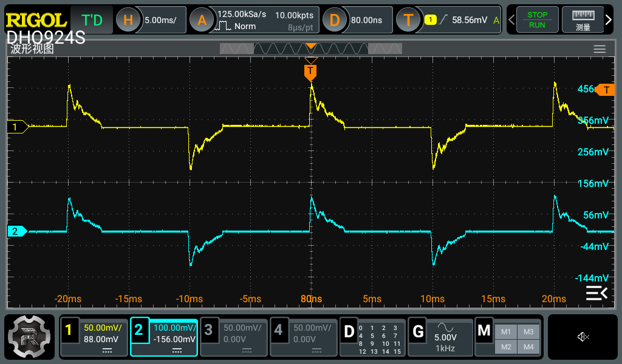Select the orange trigger position T marker
Image resolution: width=622 pixels, height=364 pixels.
[x=310, y=72]
